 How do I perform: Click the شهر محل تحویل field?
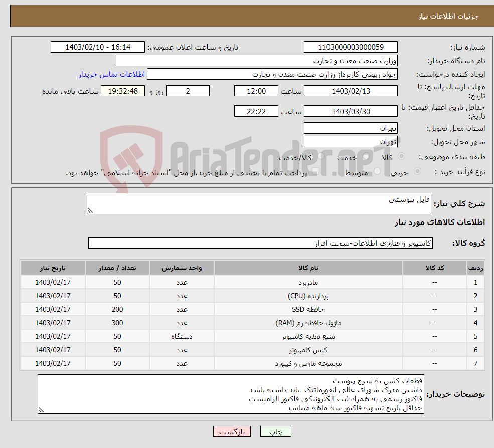(351, 142)
